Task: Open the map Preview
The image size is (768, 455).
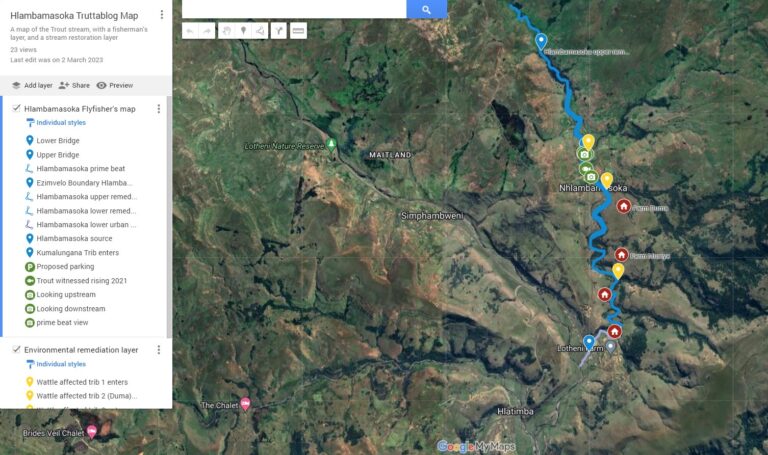Action: click(x=115, y=85)
